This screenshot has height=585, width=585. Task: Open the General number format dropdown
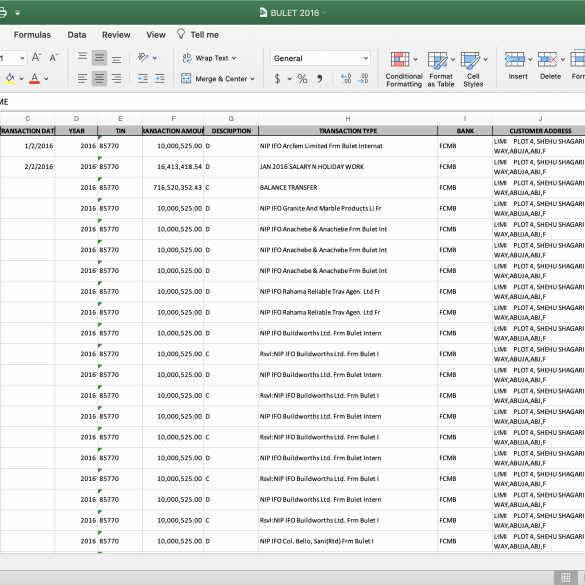pyautogui.click(x=320, y=58)
